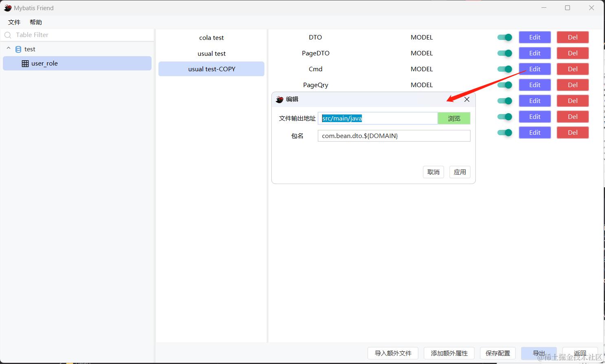Click Edit in the PageDTO row
This screenshot has height=364, width=605.
point(535,53)
